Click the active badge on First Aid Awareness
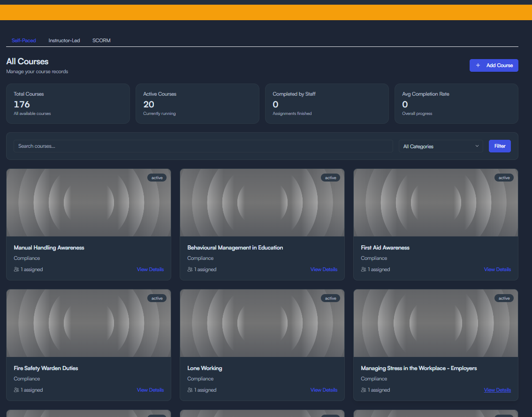 (504, 178)
